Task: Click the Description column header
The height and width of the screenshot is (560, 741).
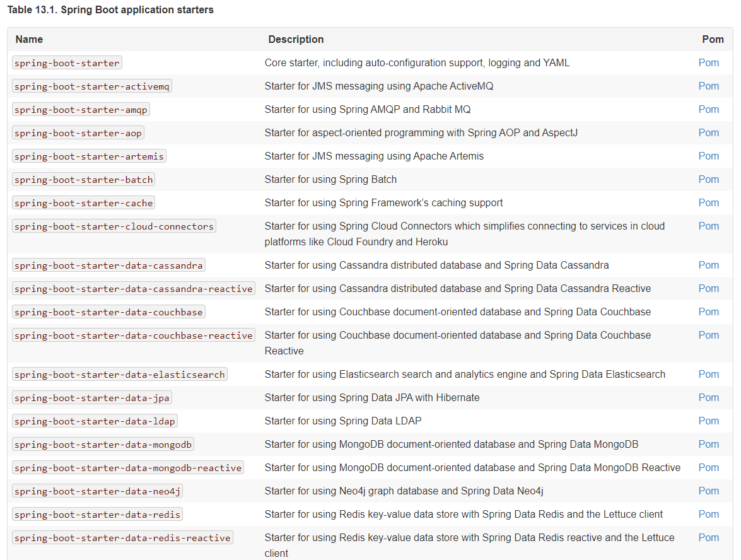Action: pyautogui.click(x=296, y=39)
